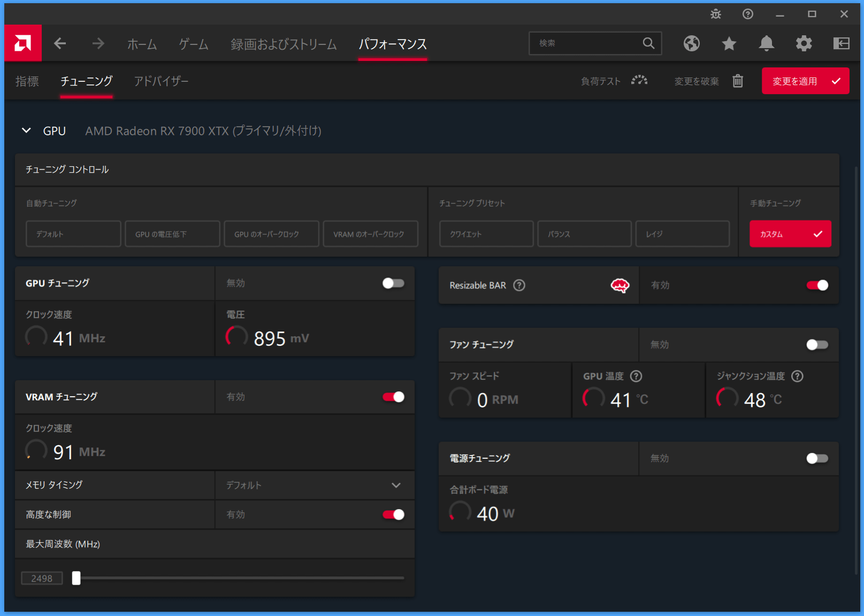Click the カスタム manual tuning button
Viewport: 864px width, 616px height.
point(790,234)
